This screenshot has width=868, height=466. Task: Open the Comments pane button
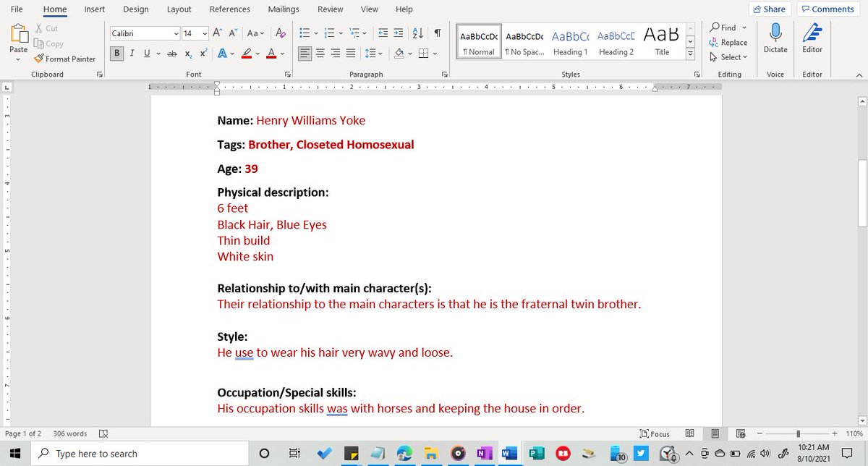[x=827, y=9]
